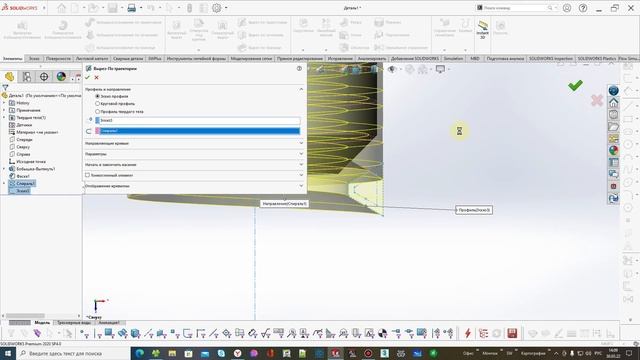Open the Windows Start menu

[x=8, y=353]
